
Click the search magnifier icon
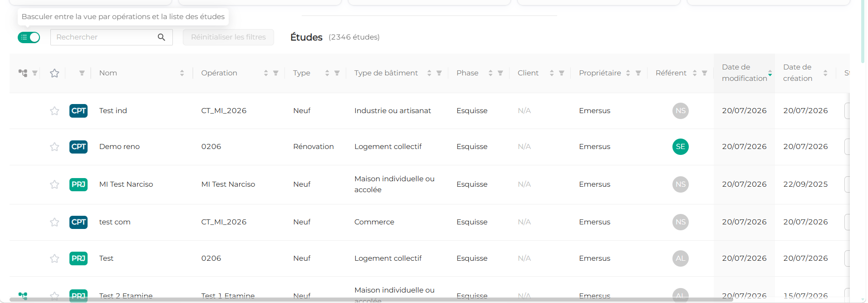point(162,37)
